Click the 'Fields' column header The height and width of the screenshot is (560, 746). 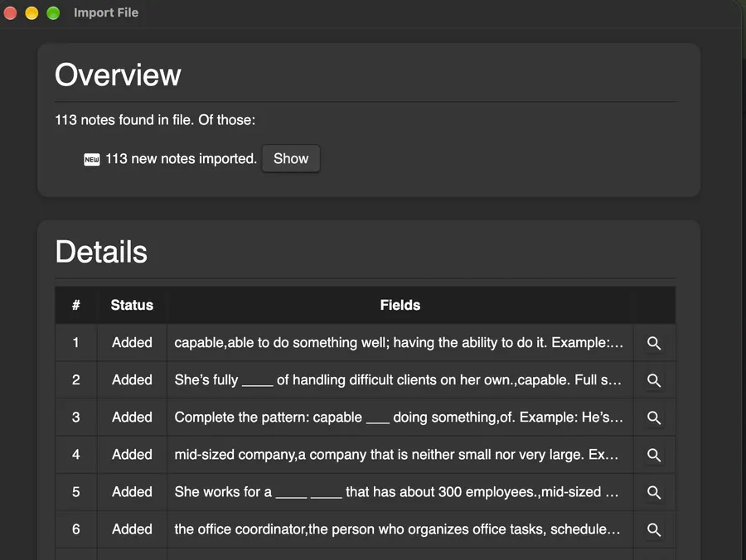(x=400, y=305)
